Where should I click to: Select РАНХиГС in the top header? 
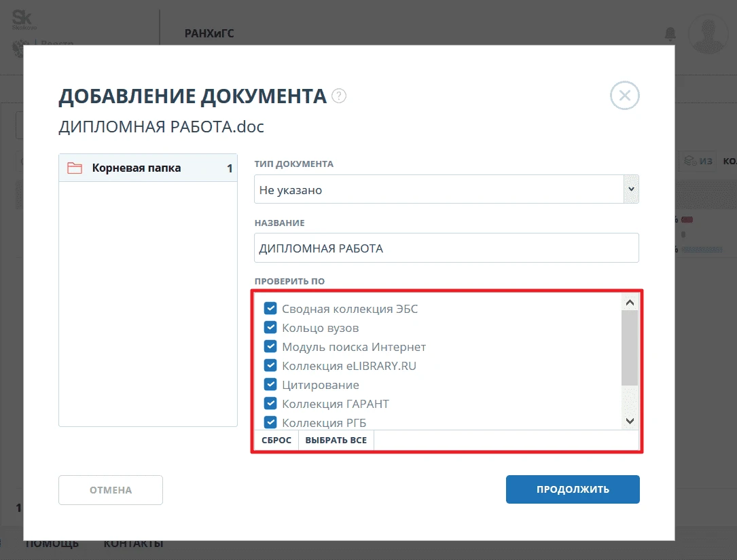point(209,33)
